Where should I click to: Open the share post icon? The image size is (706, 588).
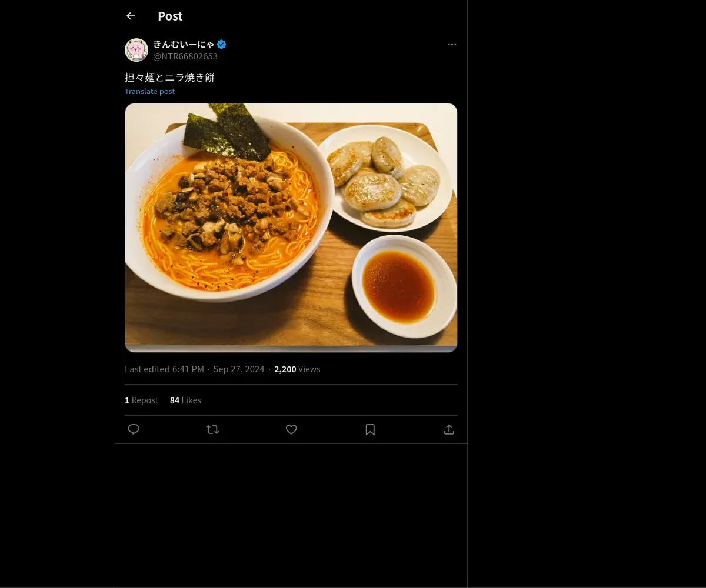point(449,429)
